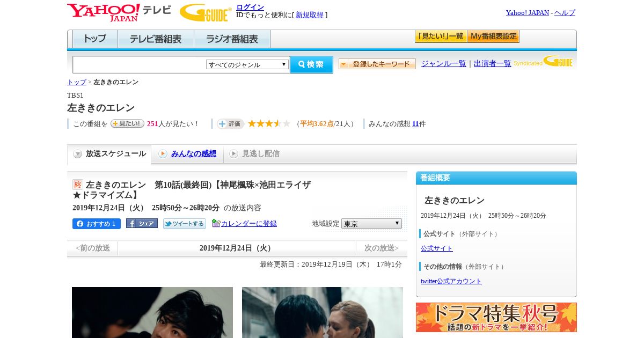The image size is (644, 338).
Task: Select the トップ navigation tab
Action: tap(95, 39)
